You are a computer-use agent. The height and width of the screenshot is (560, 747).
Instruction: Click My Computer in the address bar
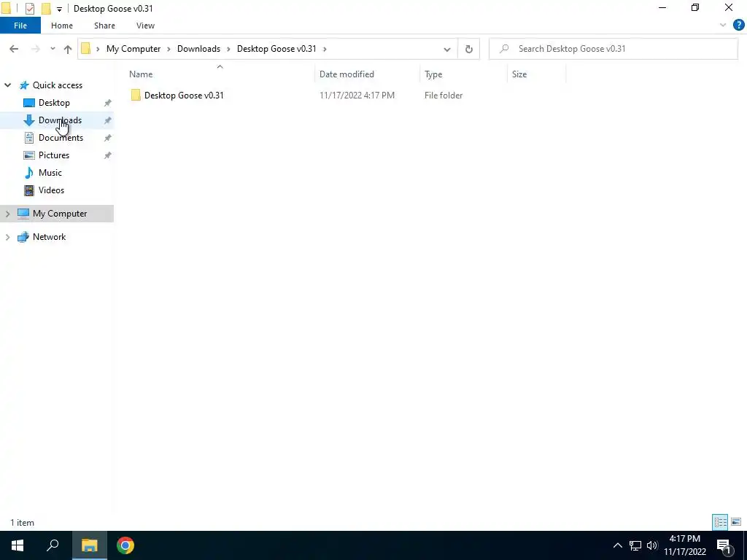[133, 49]
